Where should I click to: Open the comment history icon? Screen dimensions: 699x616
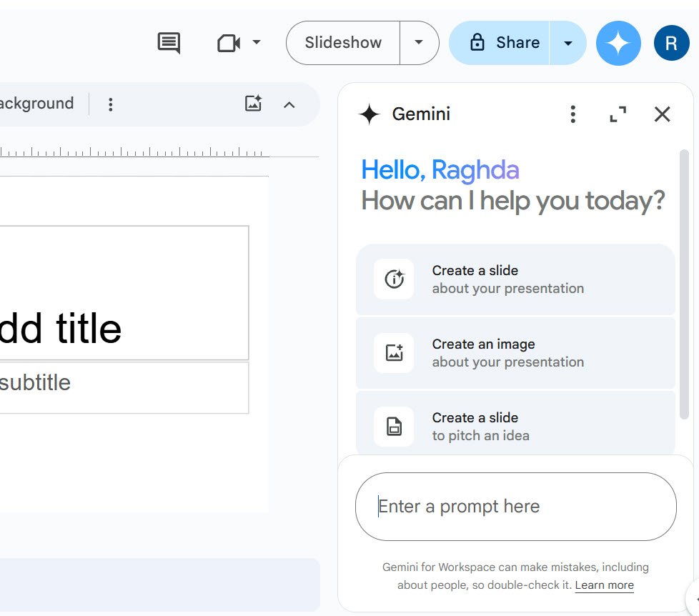tap(169, 43)
